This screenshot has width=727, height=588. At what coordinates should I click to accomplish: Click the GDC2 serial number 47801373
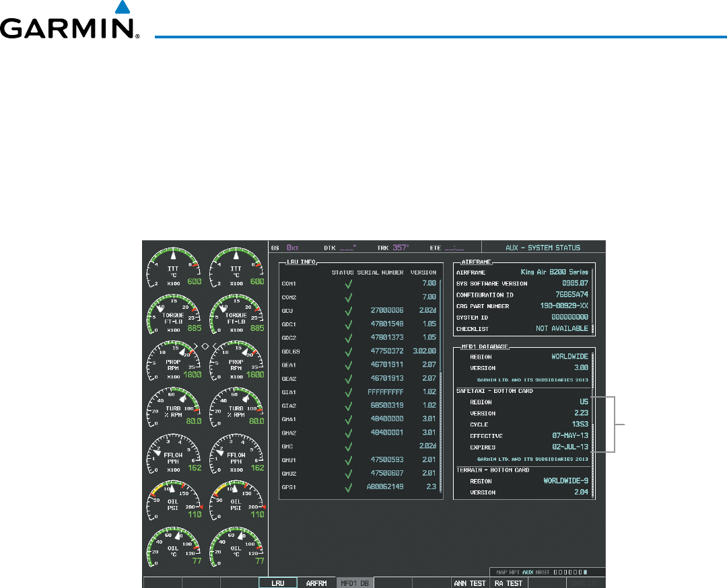[x=386, y=337]
